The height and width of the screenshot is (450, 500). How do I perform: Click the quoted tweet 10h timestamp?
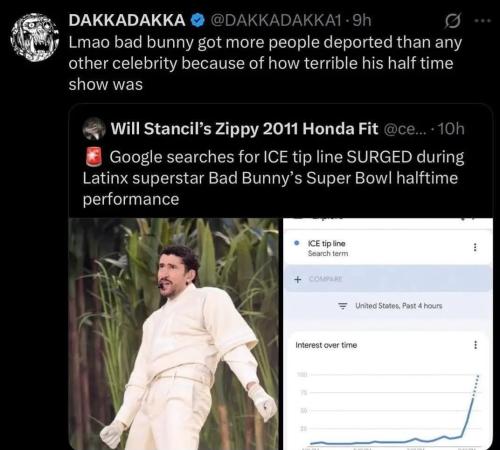pyautogui.click(x=451, y=129)
